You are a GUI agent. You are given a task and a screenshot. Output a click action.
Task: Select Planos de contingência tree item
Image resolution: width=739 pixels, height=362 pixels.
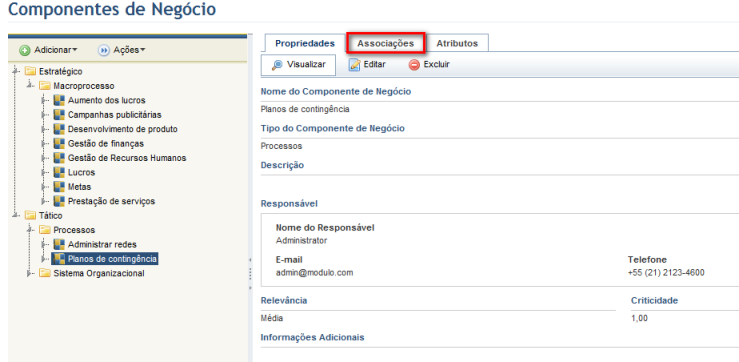(x=113, y=259)
